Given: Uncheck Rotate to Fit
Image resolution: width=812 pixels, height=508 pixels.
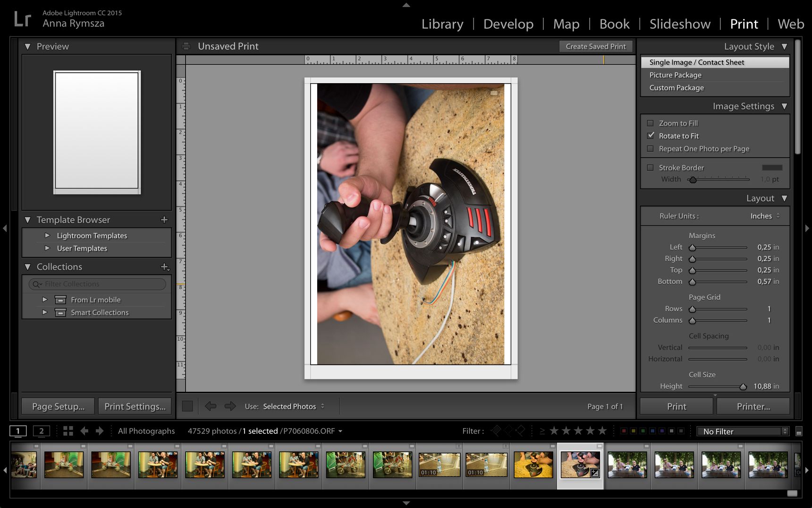Looking at the screenshot, I should pyautogui.click(x=651, y=136).
